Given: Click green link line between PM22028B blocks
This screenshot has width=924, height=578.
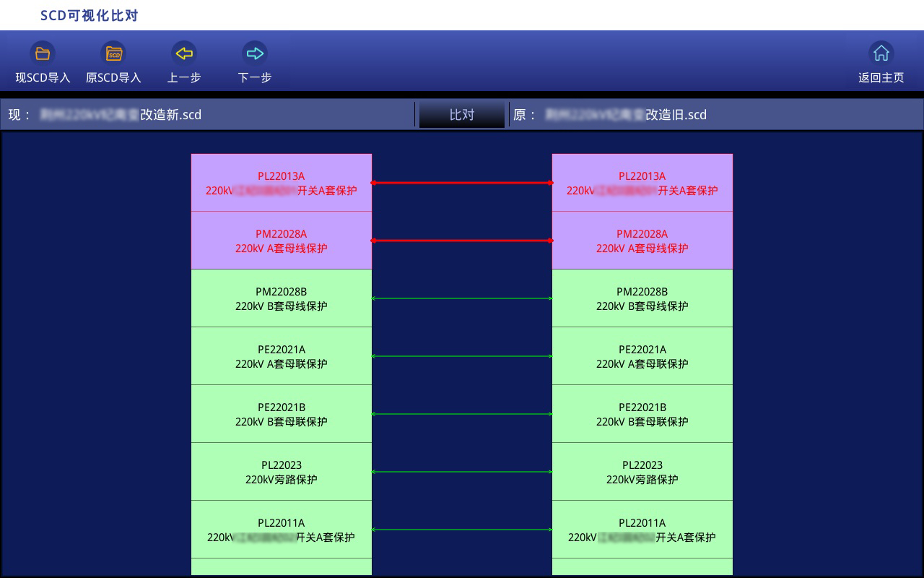Looking at the screenshot, I should [x=462, y=298].
